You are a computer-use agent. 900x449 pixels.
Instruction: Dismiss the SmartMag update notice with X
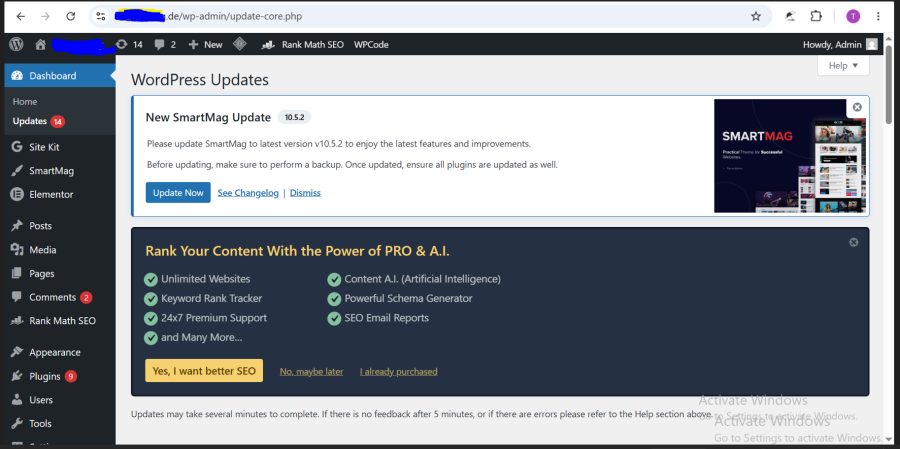[857, 107]
